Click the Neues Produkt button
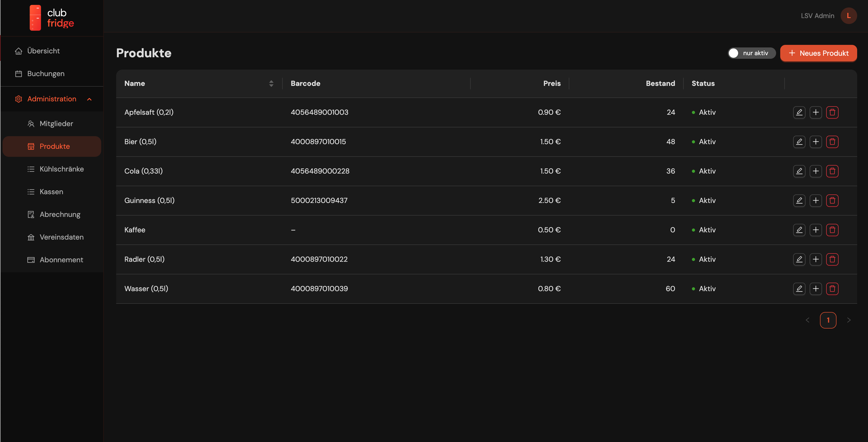868x442 pixels. (818, 53)
